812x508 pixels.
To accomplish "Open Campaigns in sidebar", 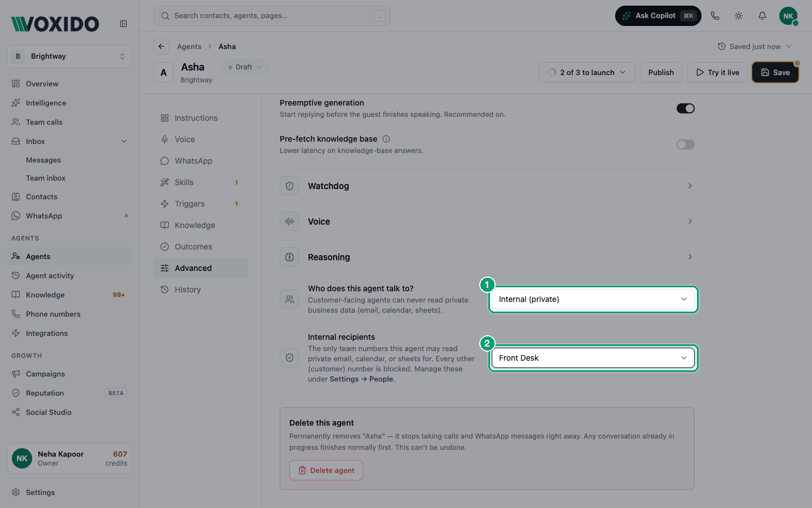I will (x=69, y=374).
